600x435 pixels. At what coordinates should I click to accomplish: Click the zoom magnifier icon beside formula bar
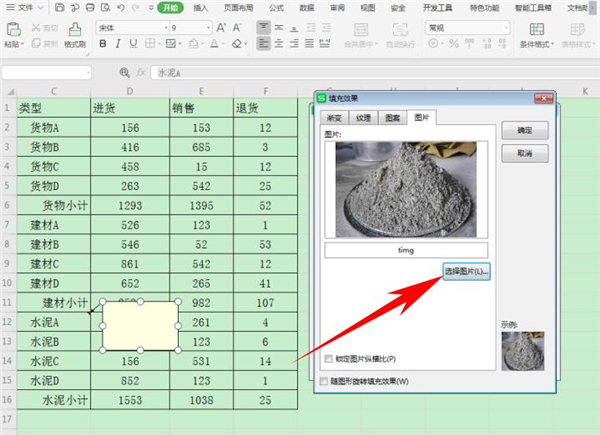point(125,72)
